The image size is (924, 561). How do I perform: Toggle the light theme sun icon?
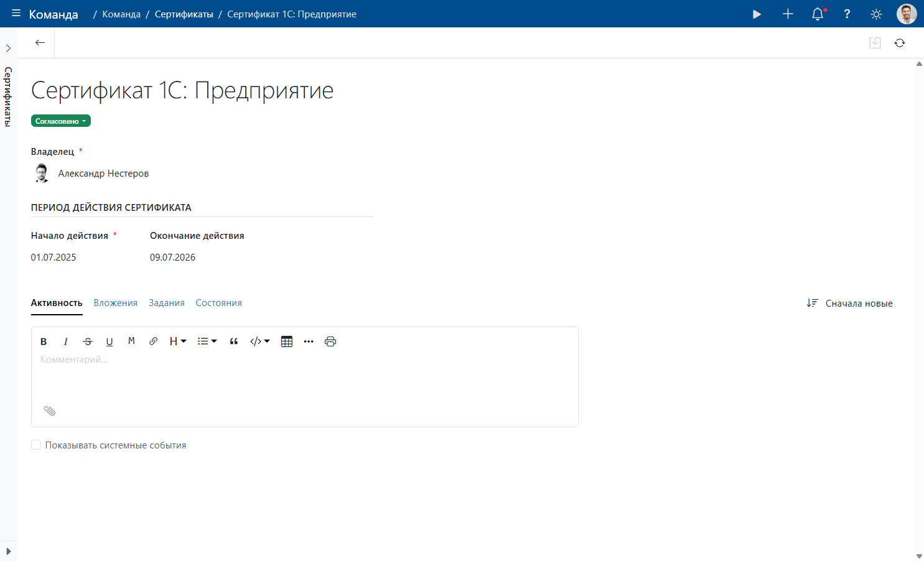[x=876, y=14]
